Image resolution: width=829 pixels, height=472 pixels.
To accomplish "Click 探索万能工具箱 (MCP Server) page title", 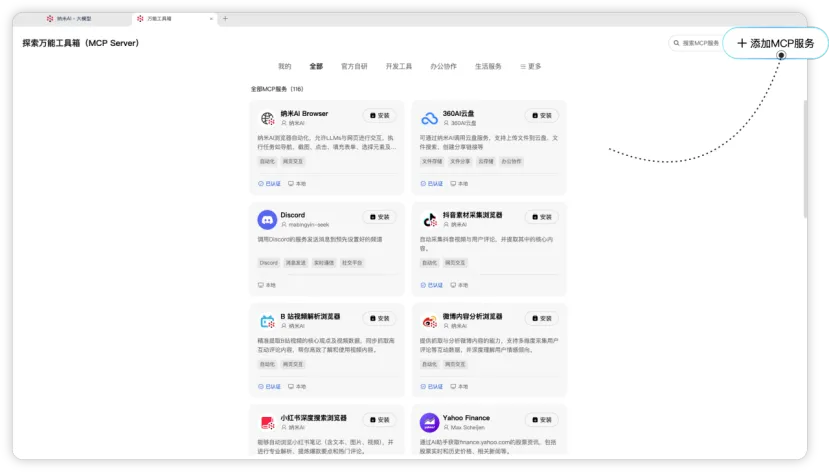I will click(80, 43).
